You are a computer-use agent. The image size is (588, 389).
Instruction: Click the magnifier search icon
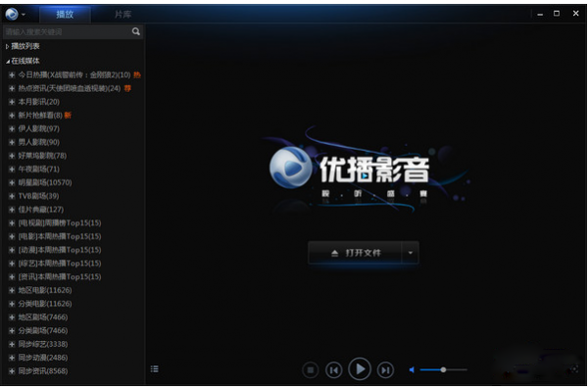(x=136, y=31)
